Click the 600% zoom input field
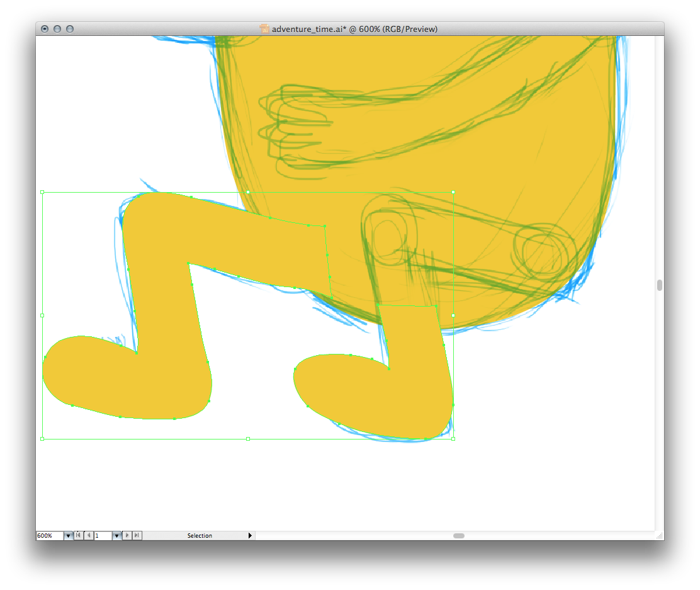Image resolution: width=700 pixels, height=590 pixels. click(x=49, y=536)
